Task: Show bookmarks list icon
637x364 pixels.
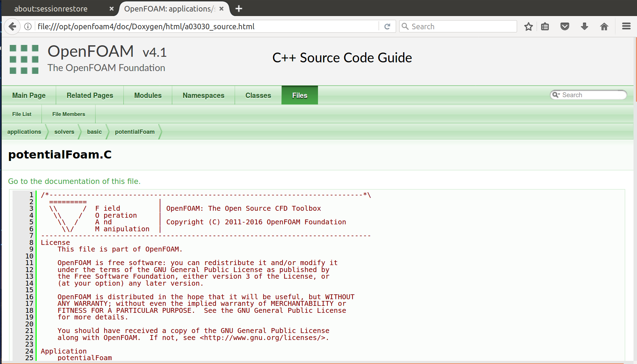Action: 545,26
